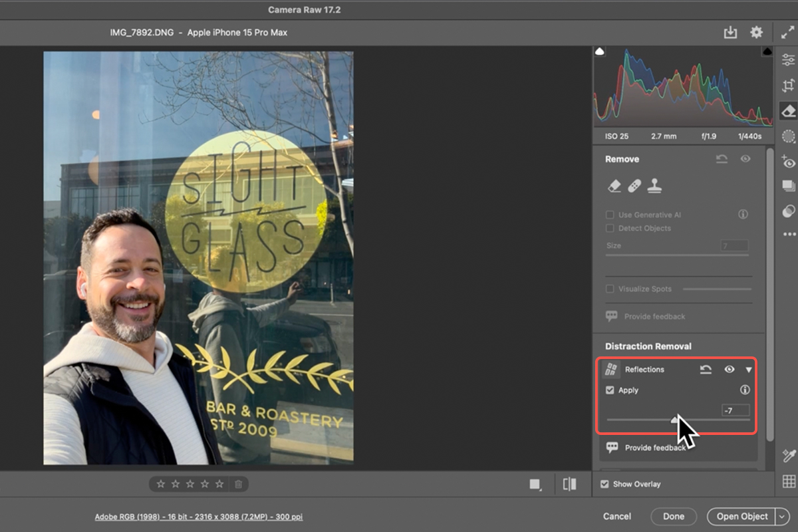The width and height of the screenshot is (798, 532).
Task: Open the Edit sliders panel icon
Action: coord(789,60)
